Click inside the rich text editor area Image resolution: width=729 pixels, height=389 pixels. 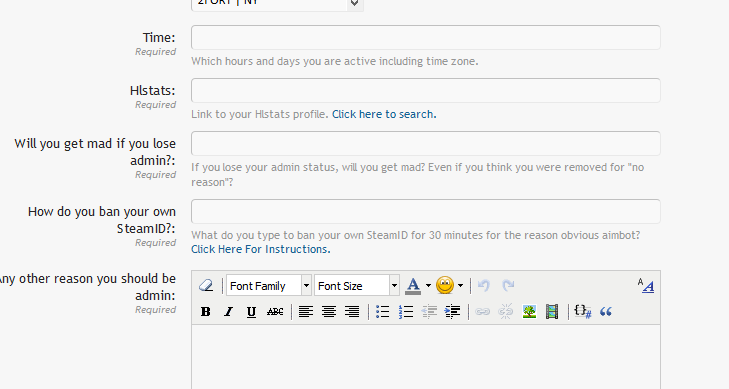[x=425, y=357]
